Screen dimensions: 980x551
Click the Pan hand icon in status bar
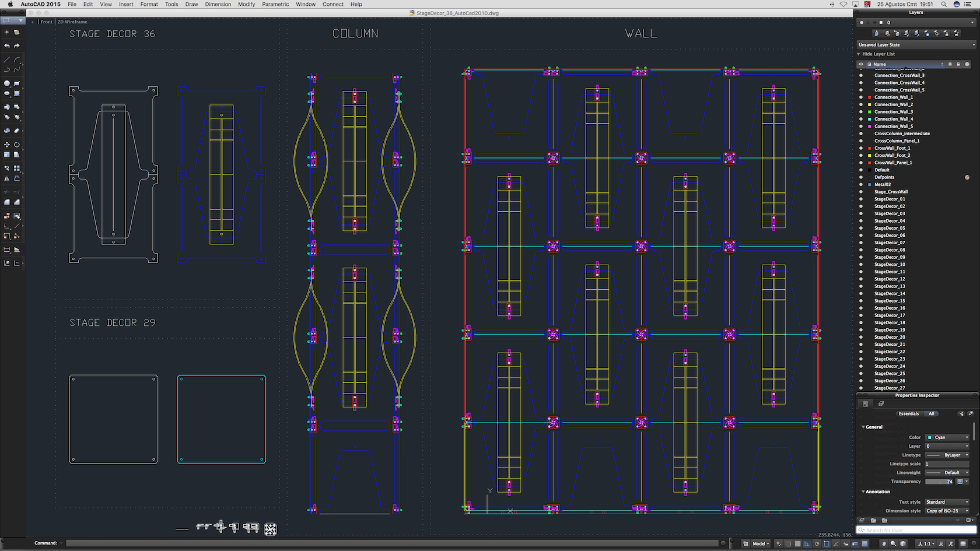pos(884,543)
